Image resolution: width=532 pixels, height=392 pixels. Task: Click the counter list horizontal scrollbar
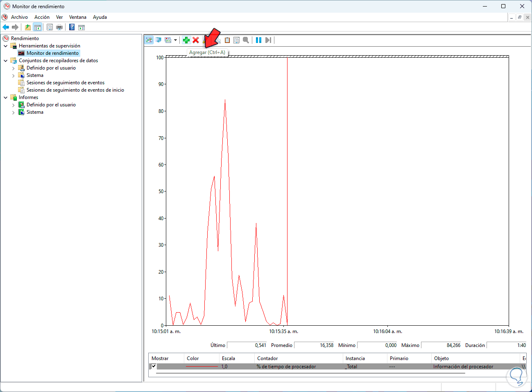pos(311,373)
